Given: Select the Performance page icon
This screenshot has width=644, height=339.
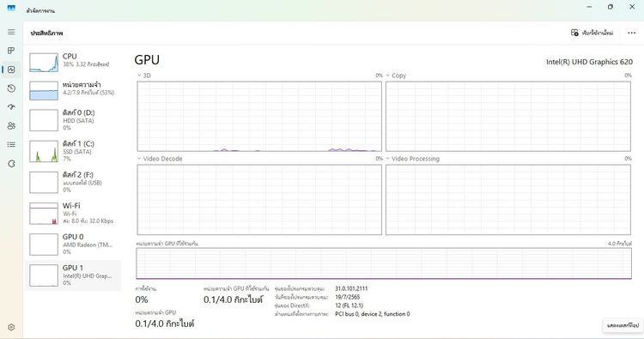Looking at the screenshot, I should point(11,70).
